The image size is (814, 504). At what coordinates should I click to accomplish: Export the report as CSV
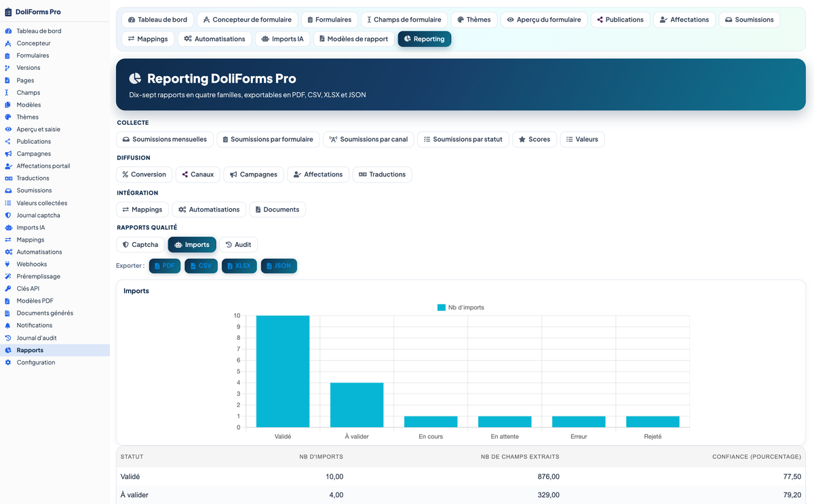[201, 266]
